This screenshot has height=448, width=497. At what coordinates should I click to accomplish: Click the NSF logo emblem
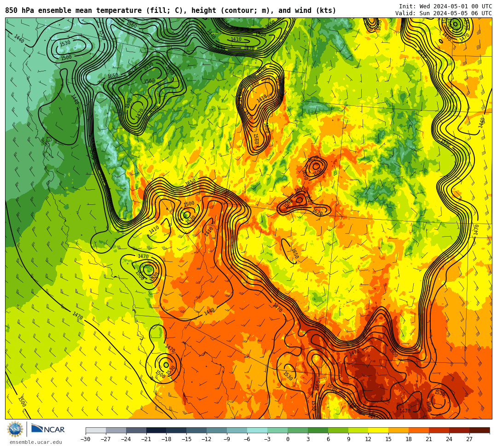tap(15, 429)
